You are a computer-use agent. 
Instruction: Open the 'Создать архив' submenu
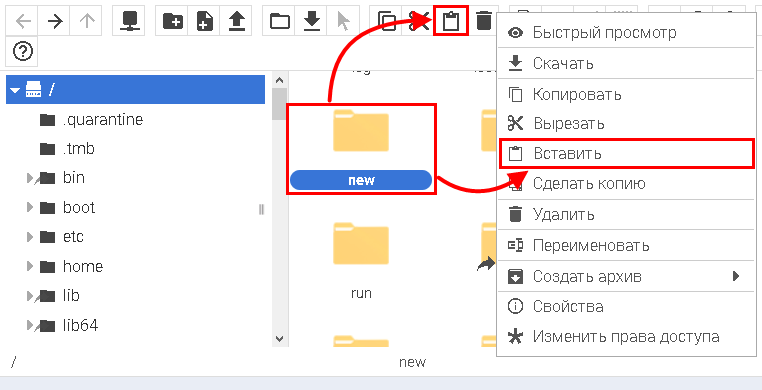click(x=626, y=276)
